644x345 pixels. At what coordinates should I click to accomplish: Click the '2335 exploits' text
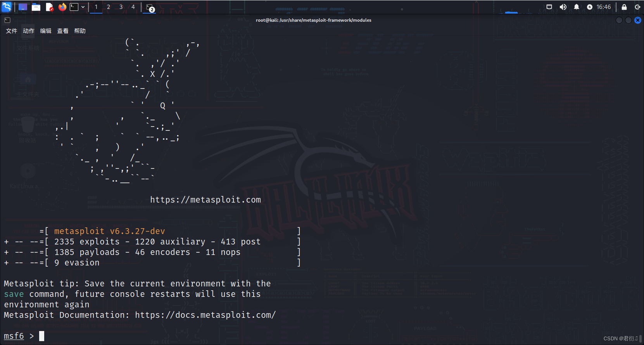[x=87, y=242]
